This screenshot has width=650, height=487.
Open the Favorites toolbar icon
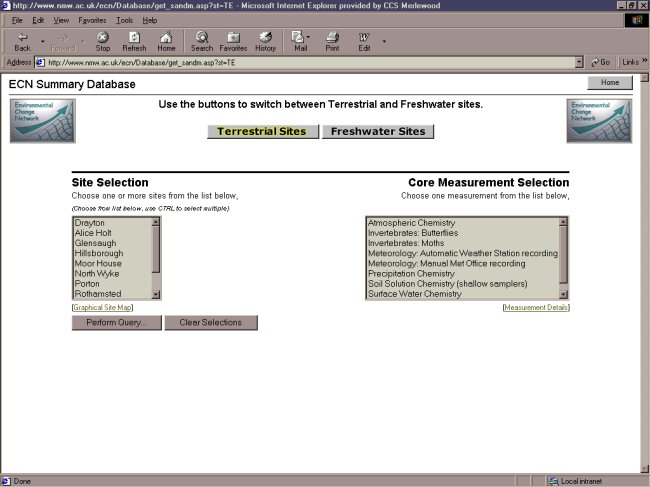click(x=233, y=40)
